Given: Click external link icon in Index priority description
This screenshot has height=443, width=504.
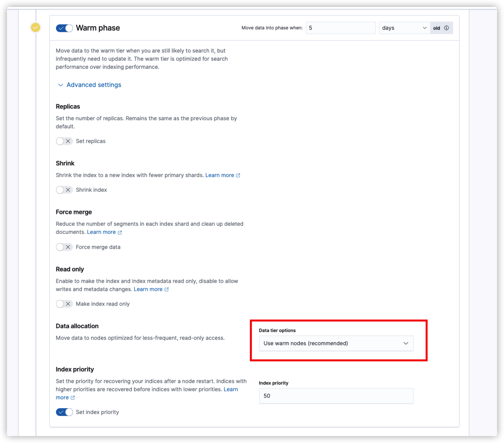Looking at the screenshot, I should 73,398.
